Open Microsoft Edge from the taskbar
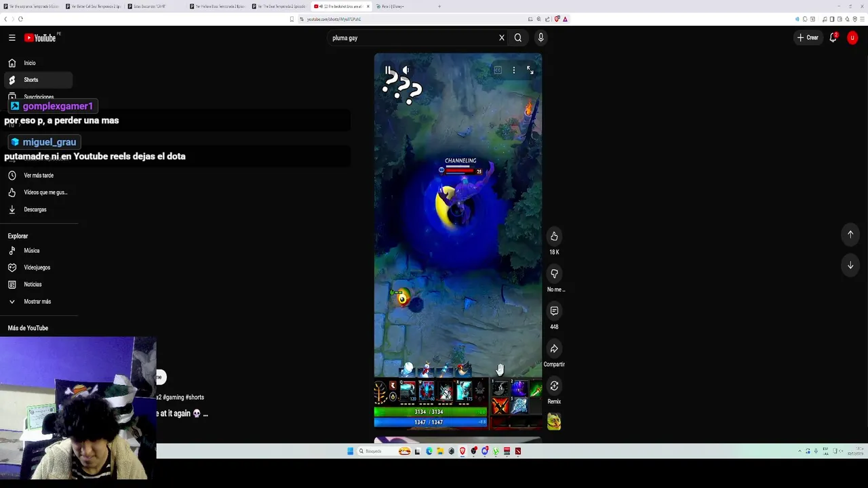The height and width of the screenshot is (488, 868). tap(429, 451)
